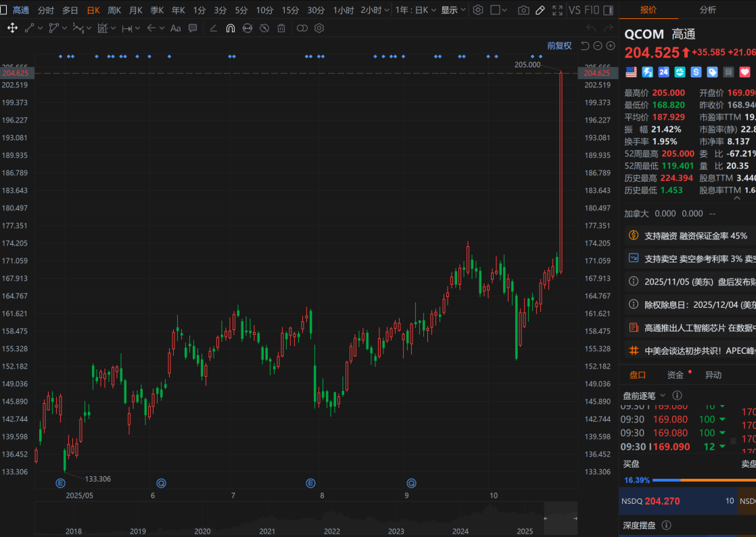This screenshot has width=756, height=537.
Task: Select the text annotation Aa tool
Action: [x=176, y=28]
